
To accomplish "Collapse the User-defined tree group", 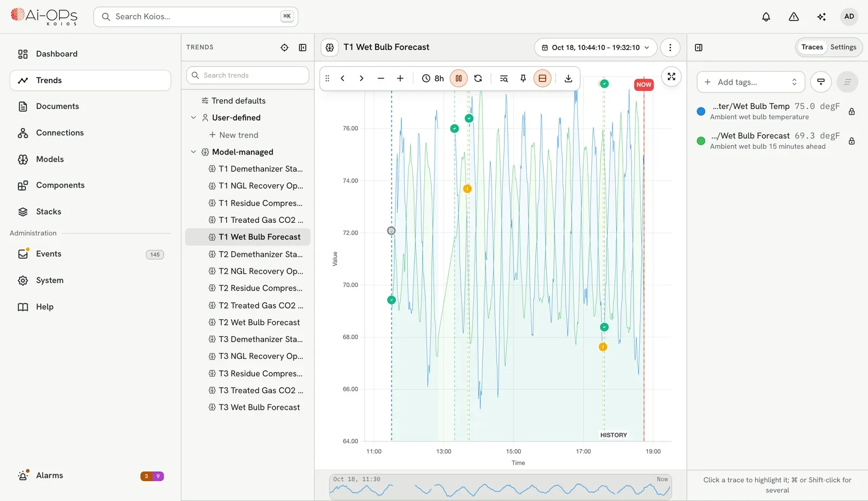I will pos(193,118).
